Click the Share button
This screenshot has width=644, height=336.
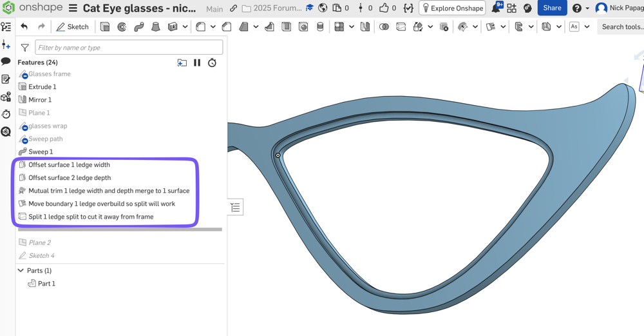552,8
